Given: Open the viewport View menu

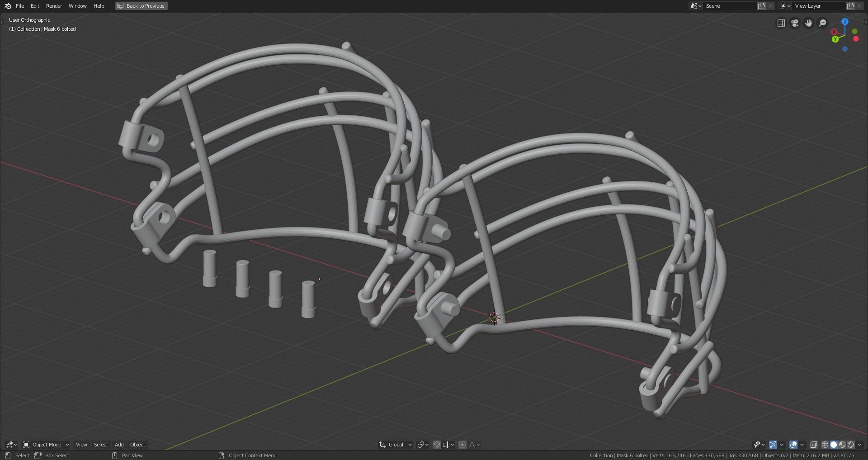Looking at the screenshot, I should point(81,445).
